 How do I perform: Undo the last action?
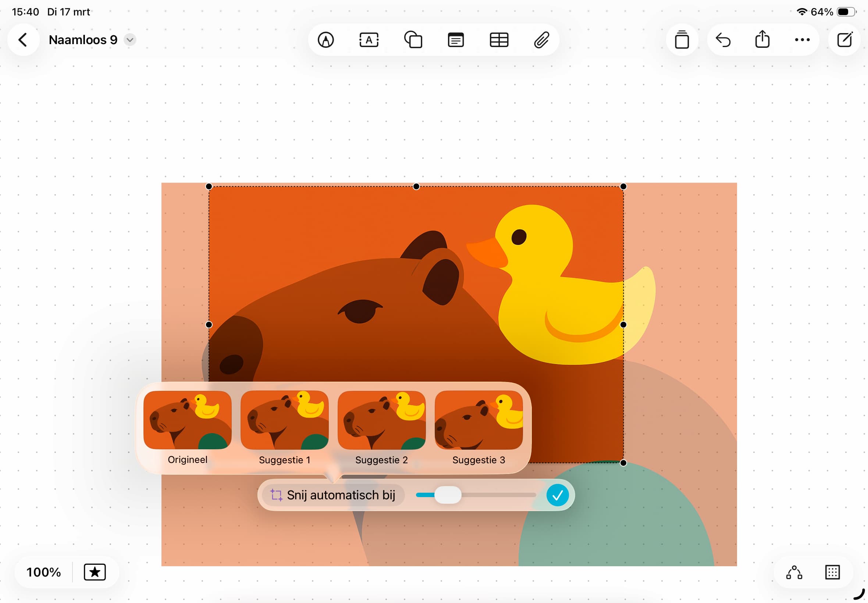pos(723,40)
